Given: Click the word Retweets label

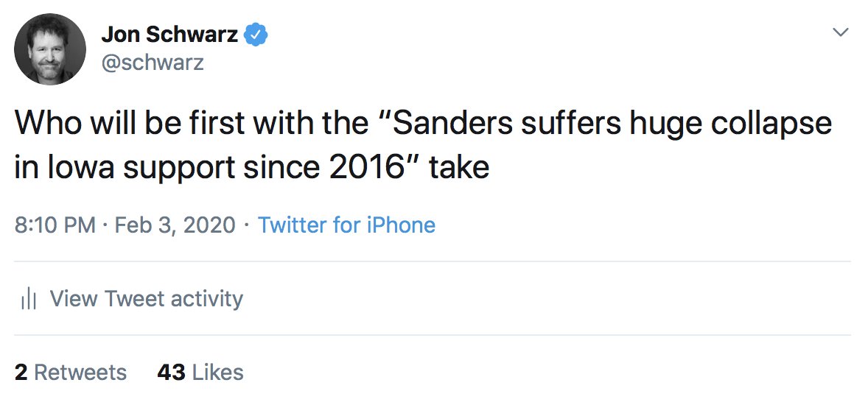Looking at the screenshot, I should click(80, 373).
